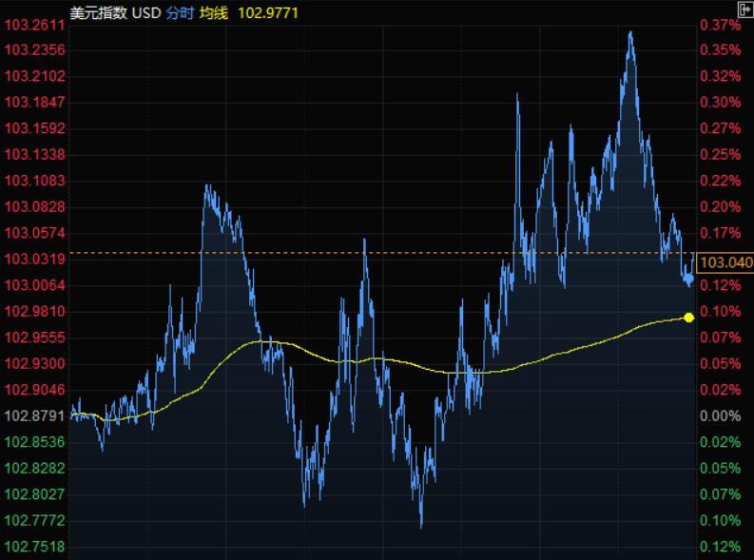Click the panel expand icon at top-right
Viewport: 754px width, 560px height.
click(x=744, y=10)
